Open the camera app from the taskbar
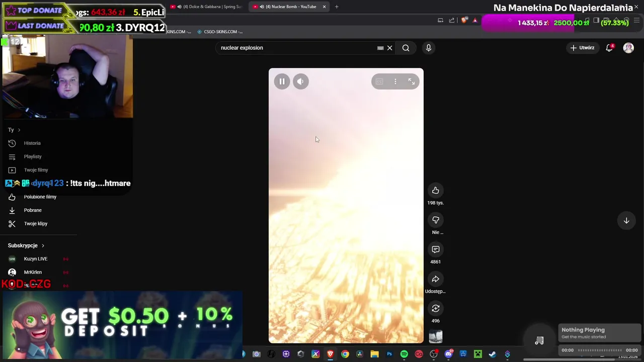The width and height of the screenshot is (644, 362). pyautogui.click(x=257, y=354)
